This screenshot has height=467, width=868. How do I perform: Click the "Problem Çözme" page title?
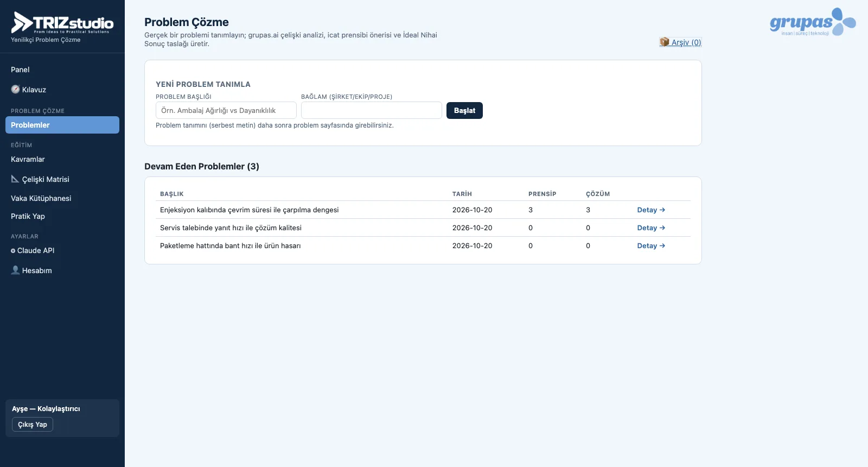point(187,22)
